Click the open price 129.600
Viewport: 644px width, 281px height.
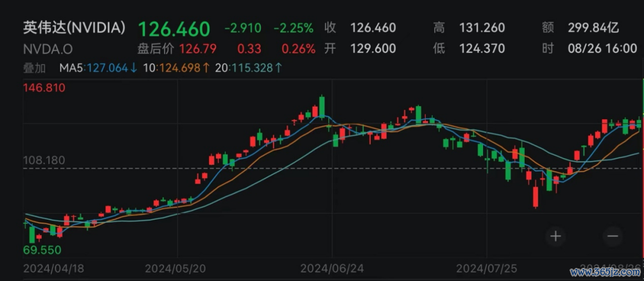pyautogui.click(x=373, y=48)
